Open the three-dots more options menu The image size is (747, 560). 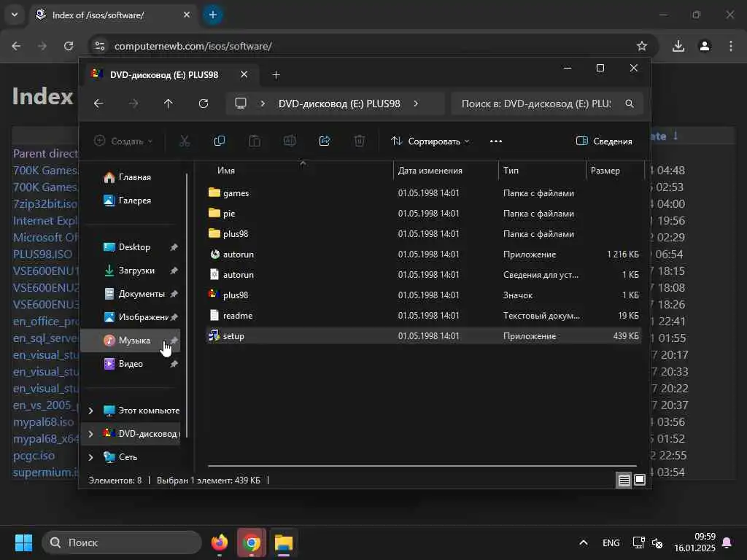pyautogui.click(x=496, y=141)
